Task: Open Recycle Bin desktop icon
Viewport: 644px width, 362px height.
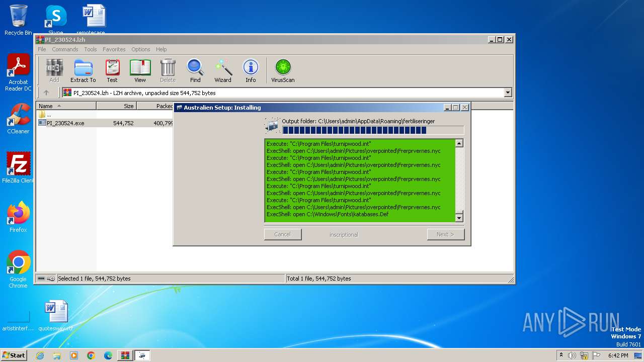Action: coord(18,20)
